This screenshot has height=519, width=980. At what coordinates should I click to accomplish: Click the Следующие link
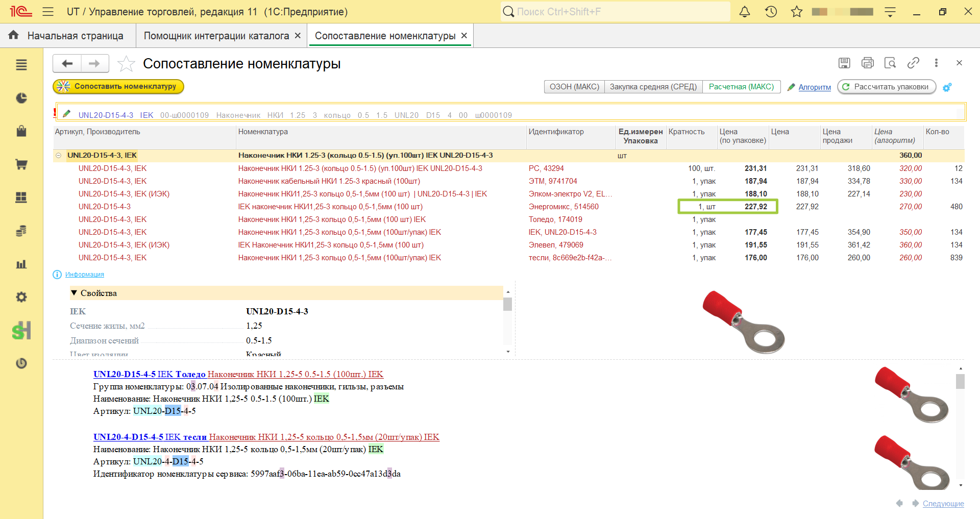tap(943, 504)
